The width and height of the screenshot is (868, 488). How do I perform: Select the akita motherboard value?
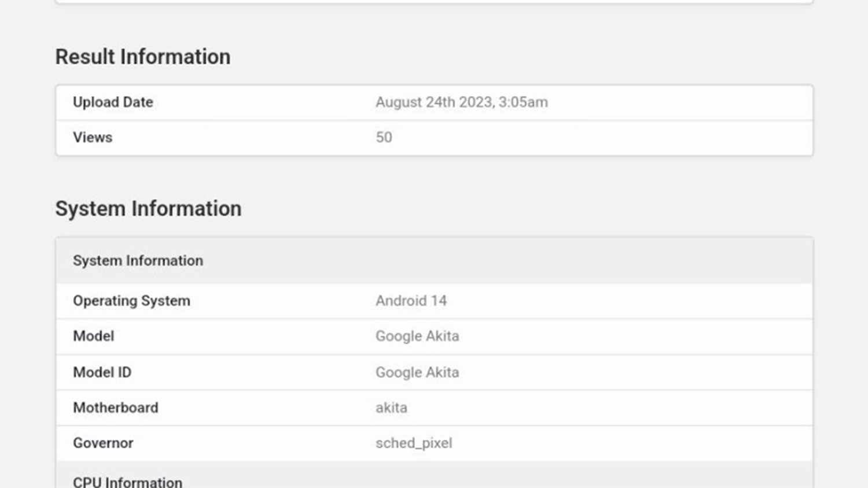coord(391,408)
